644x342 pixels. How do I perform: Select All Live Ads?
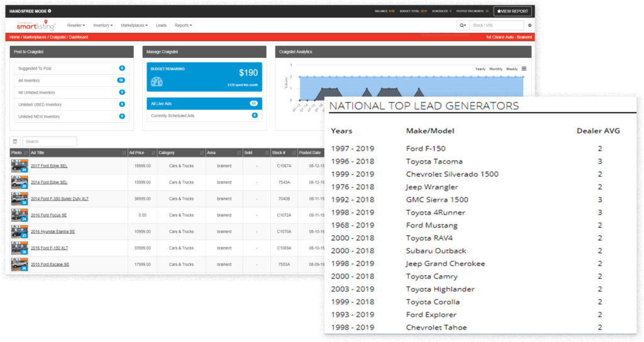pyautogui.click(x=204, y=104)
